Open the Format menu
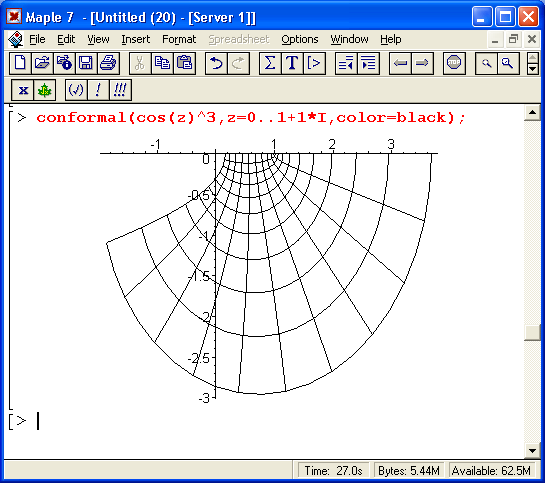545x483 pixels. point(179,39)
